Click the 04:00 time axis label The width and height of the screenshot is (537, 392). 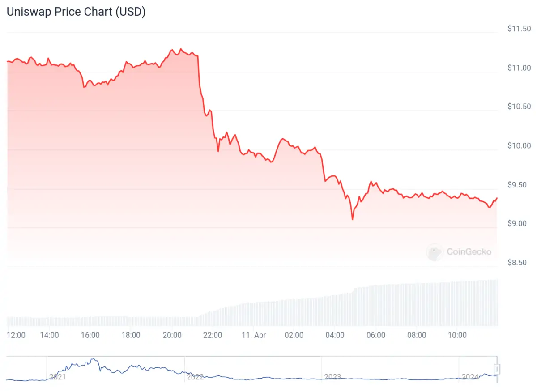pyautogui.click(x=335, y=335)
